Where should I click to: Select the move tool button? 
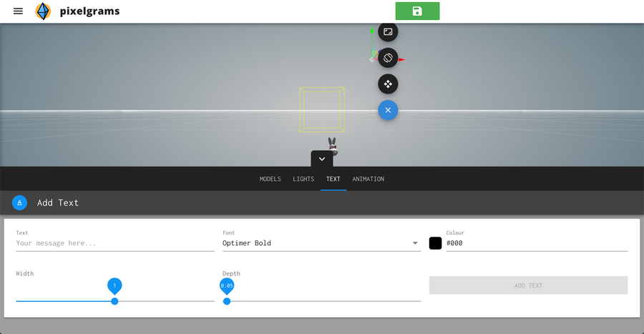388,84
